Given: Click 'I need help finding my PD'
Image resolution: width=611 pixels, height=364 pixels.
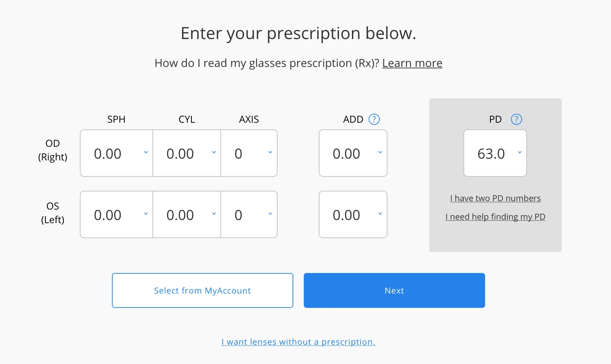Looking at the screenshot, I should 495,217.
